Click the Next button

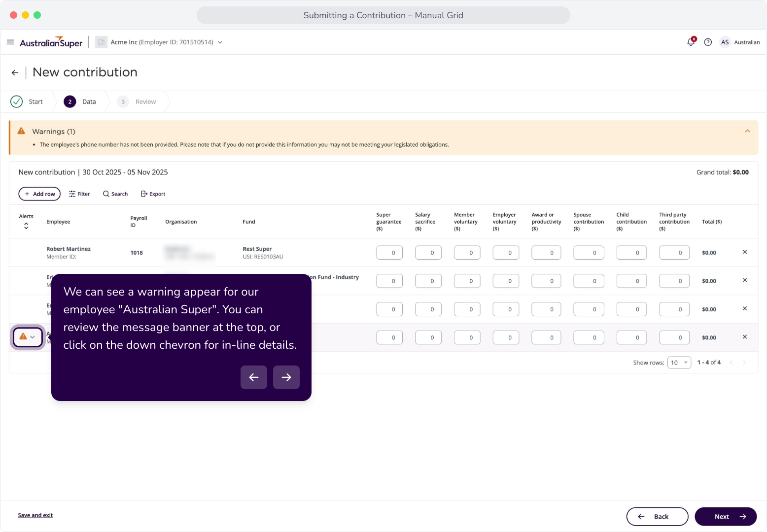click(x=726, y=517)
